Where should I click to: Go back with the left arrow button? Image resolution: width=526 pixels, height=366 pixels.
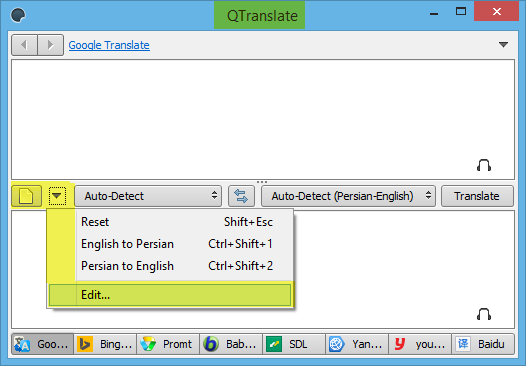coord(24,45)
